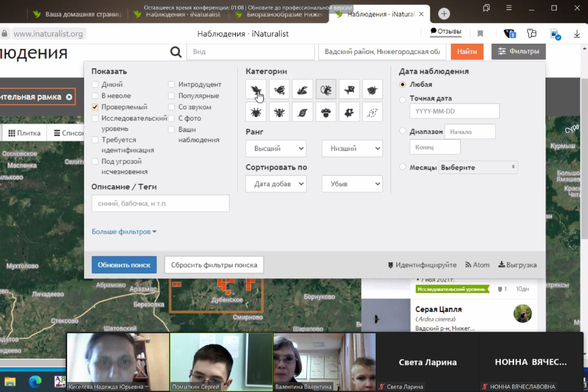Click the shield extension icon with badge
588x392 pixels.
tap(510, 34)
